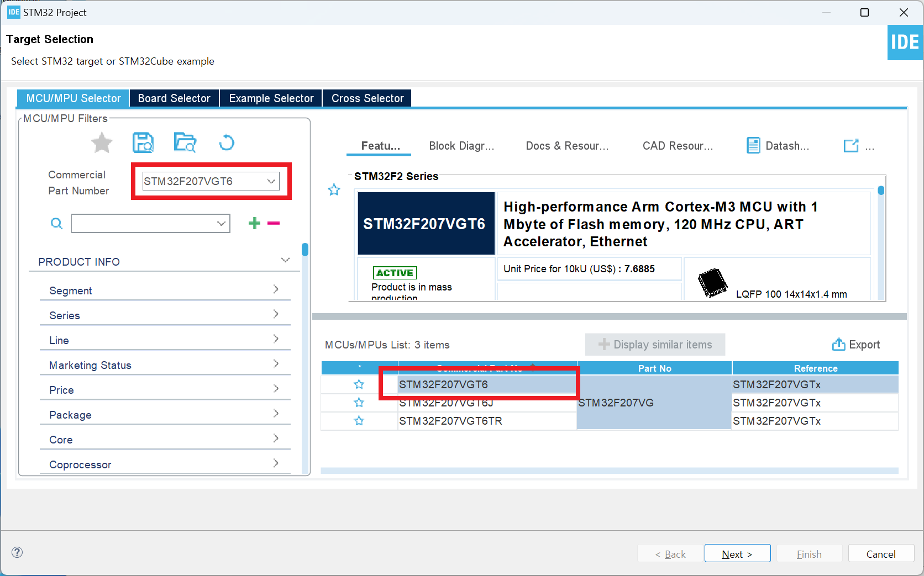
Task: Click the ACTIVE marketing status badge
Action: [x=395, y=273]
